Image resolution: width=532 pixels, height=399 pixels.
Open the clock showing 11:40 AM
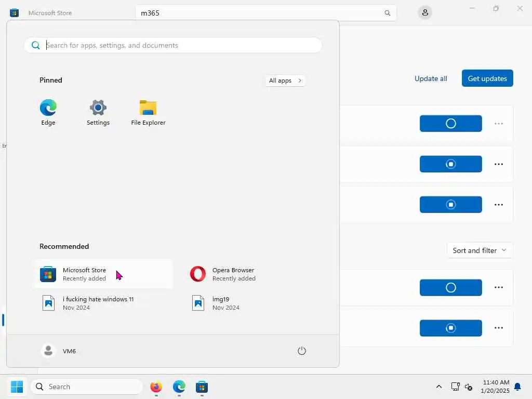495,387
